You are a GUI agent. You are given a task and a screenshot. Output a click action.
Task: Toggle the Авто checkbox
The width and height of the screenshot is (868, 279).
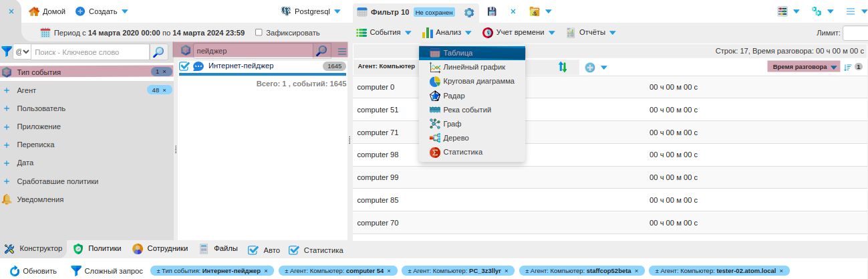tap(253, 250)
